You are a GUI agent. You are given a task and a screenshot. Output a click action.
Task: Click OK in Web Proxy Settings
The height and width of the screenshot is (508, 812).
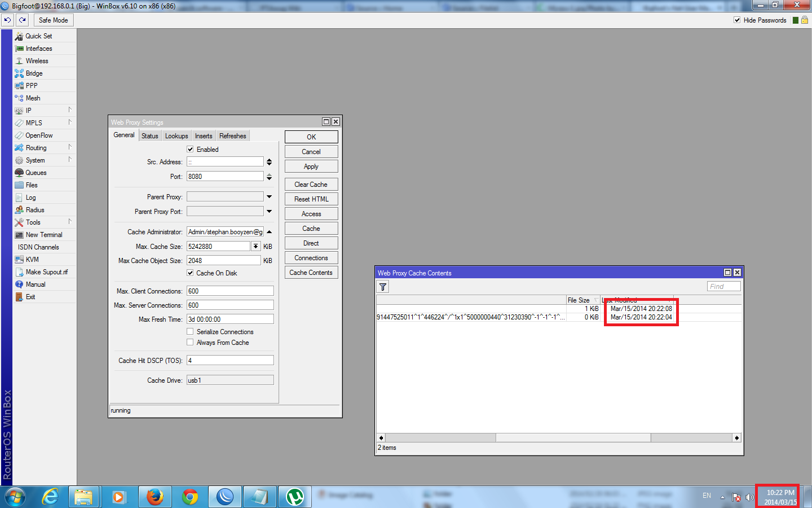(x=311, y=137)
